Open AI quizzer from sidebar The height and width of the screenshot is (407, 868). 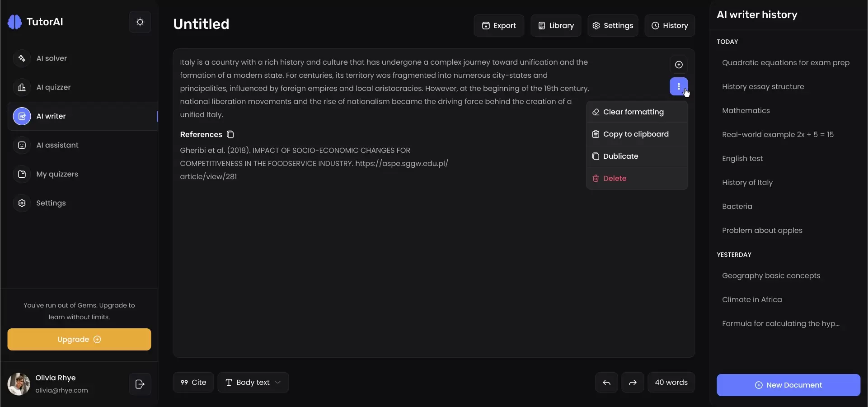pos(53,87)
